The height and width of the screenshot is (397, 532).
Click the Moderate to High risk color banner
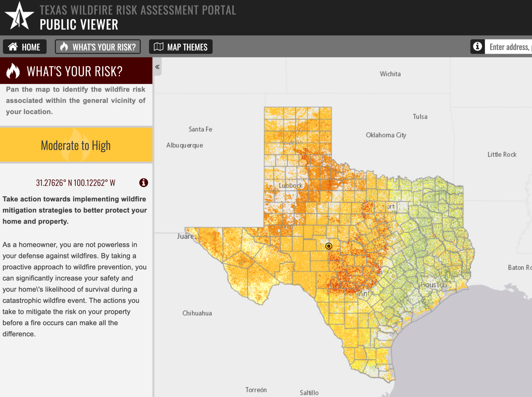coord(75,145)
